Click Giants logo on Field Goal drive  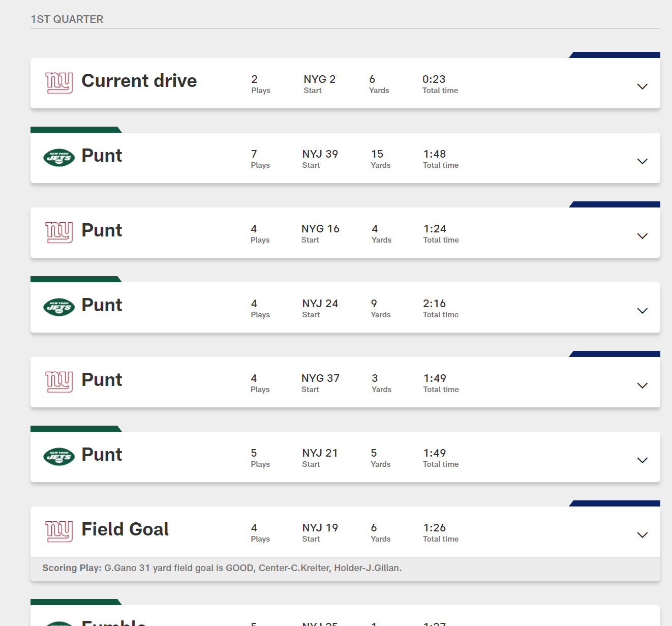(x=59, y=531)
